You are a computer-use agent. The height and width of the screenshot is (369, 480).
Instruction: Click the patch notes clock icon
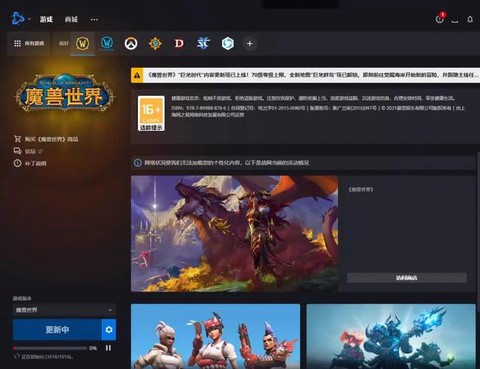click(17, 163)
